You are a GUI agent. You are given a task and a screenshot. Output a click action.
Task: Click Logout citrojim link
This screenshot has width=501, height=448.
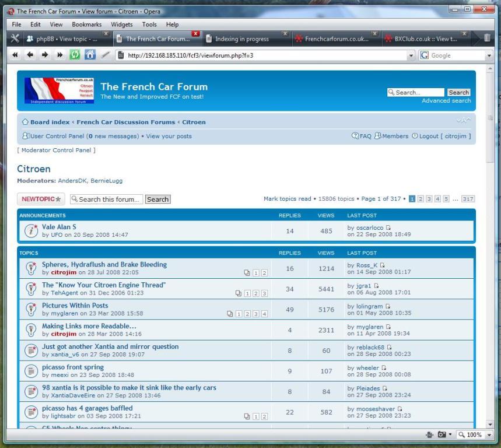(x=445, y=136)
